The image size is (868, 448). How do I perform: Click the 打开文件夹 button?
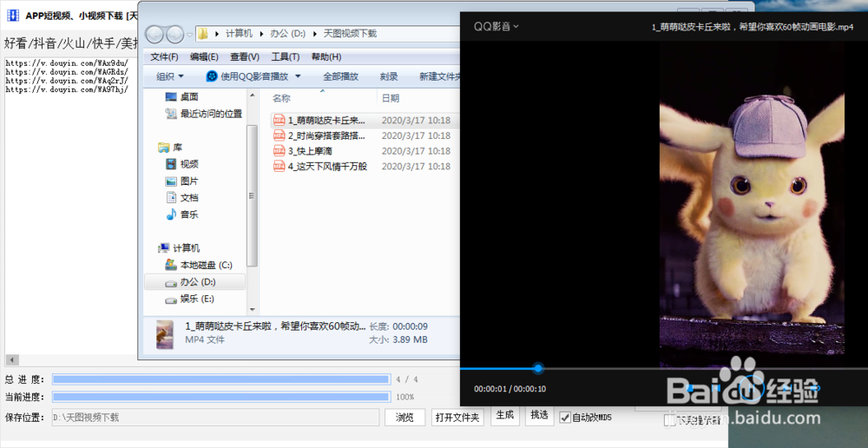[457, 418]
